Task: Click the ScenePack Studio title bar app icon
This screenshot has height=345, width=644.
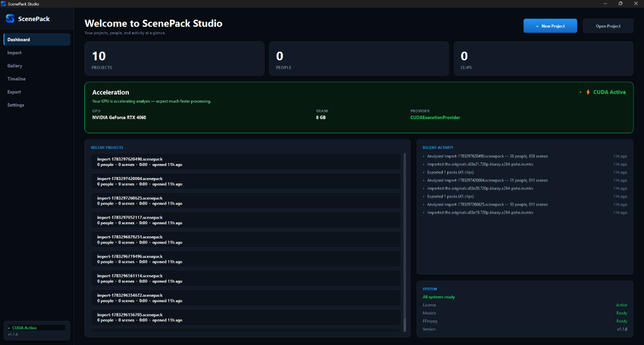Action: [4, 4]
